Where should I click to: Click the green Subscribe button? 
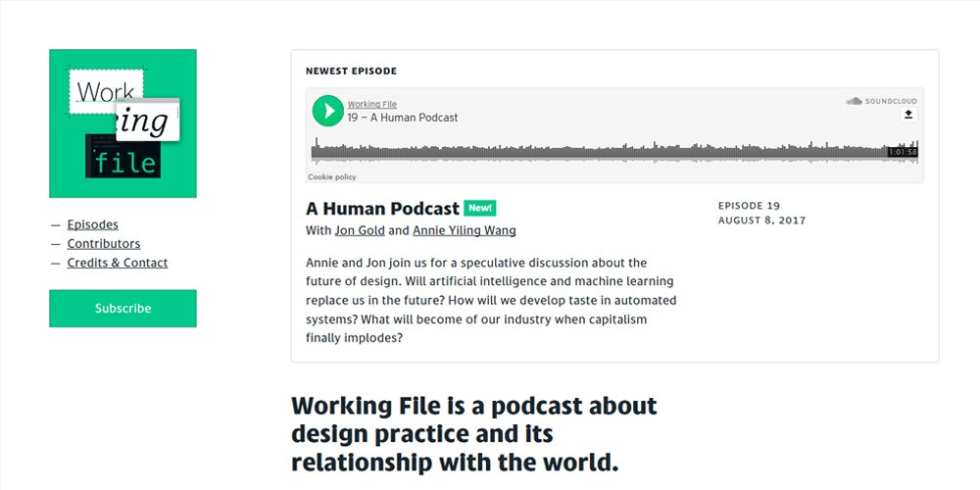click(122, 308)
